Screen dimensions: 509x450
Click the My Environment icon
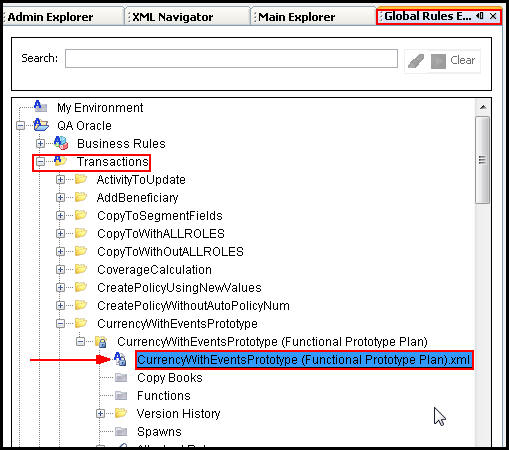pyautogui.click(x=41, y=106)
